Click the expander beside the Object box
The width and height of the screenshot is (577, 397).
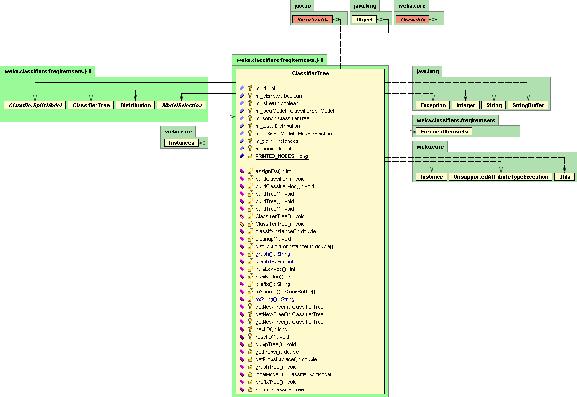[381, 20]
